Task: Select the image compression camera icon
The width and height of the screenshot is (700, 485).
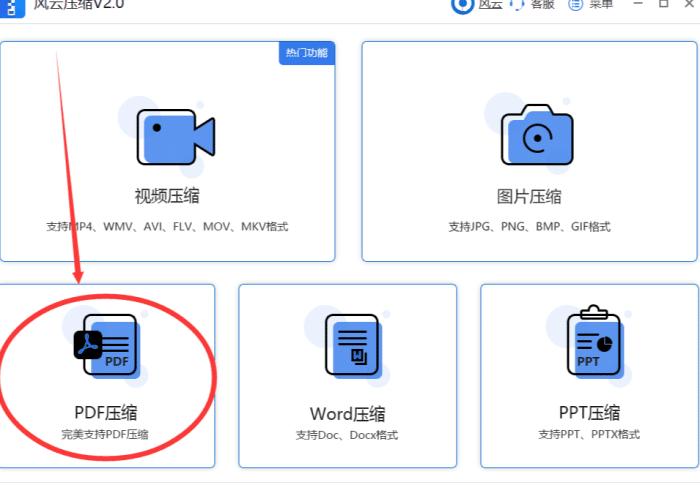Action: pos(537,135)
